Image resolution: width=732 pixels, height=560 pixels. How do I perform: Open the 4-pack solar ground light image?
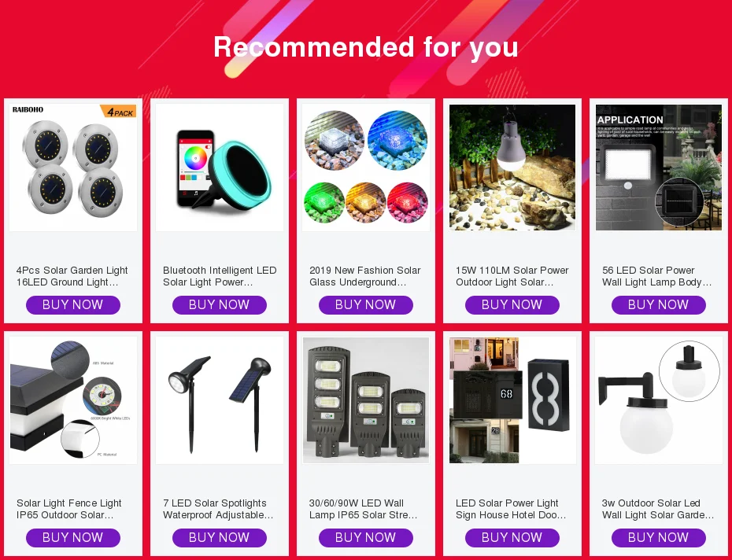(x=73, y=168)
